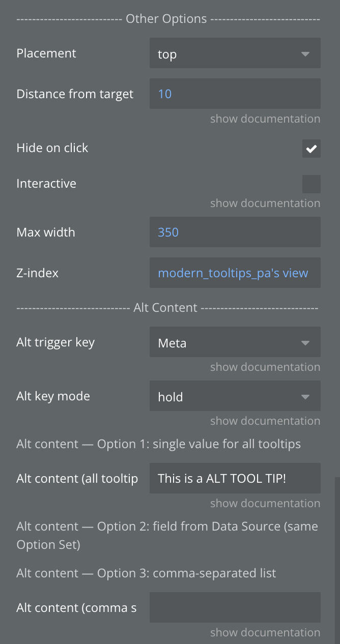Viewport: 340px width, 644px height.
Task: Click the Z-index dynamic expression field
Action: 235,273
